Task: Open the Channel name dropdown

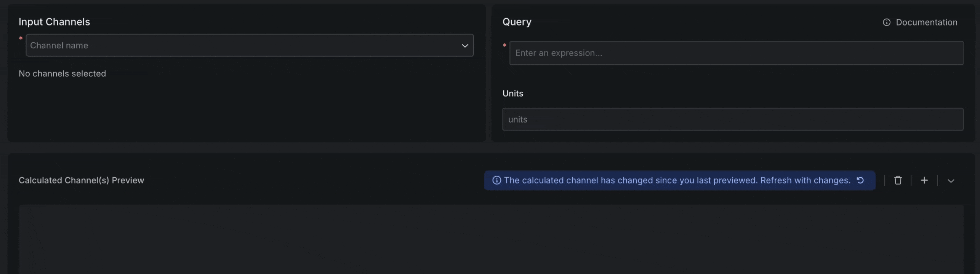Action: coord(250,45)
